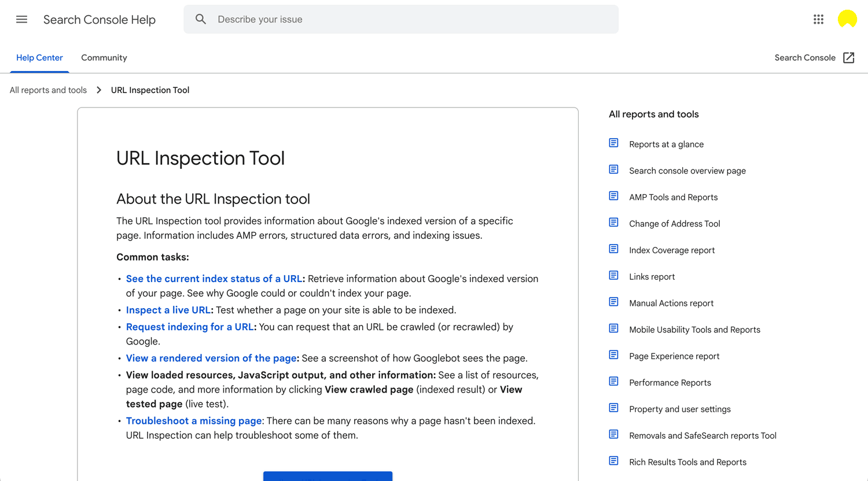Click the search magnifier icon
Viewport: 868px width, 481px height.
[x=201, y=19]
